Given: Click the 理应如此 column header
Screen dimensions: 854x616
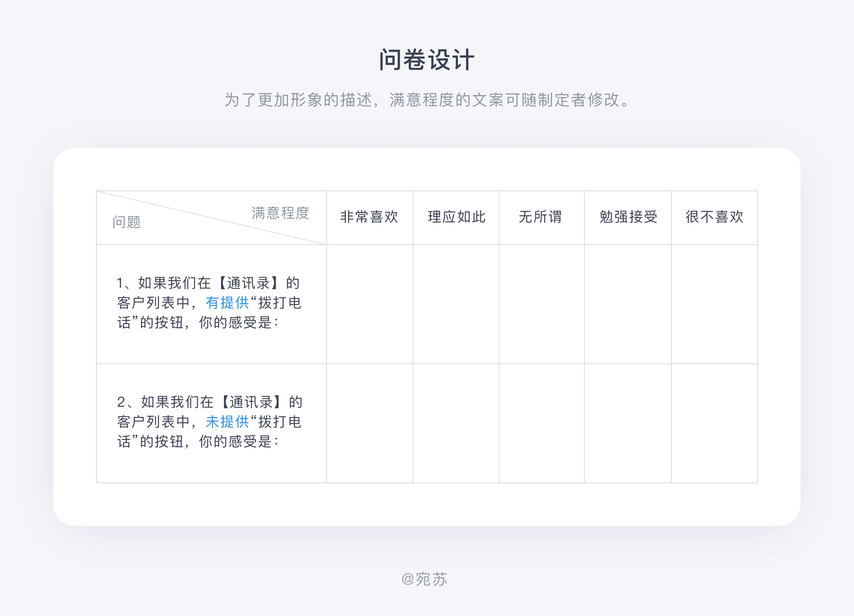Looking at the screenshot, I should (456, 217).
